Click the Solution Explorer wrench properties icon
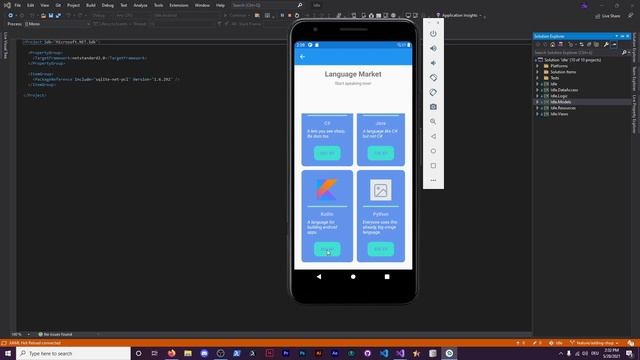The image size is (640, 360). [x=606, y=44]
